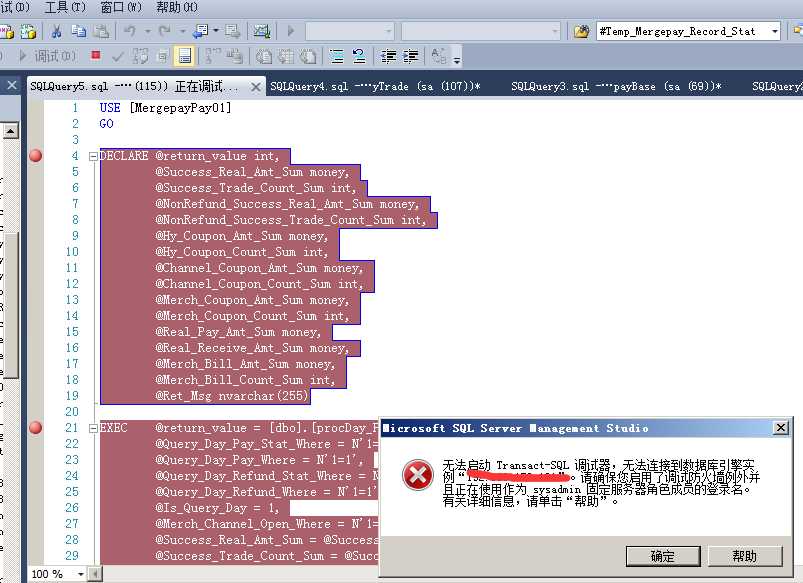Click 确定 in the error dialog

[x=663, y=556]
